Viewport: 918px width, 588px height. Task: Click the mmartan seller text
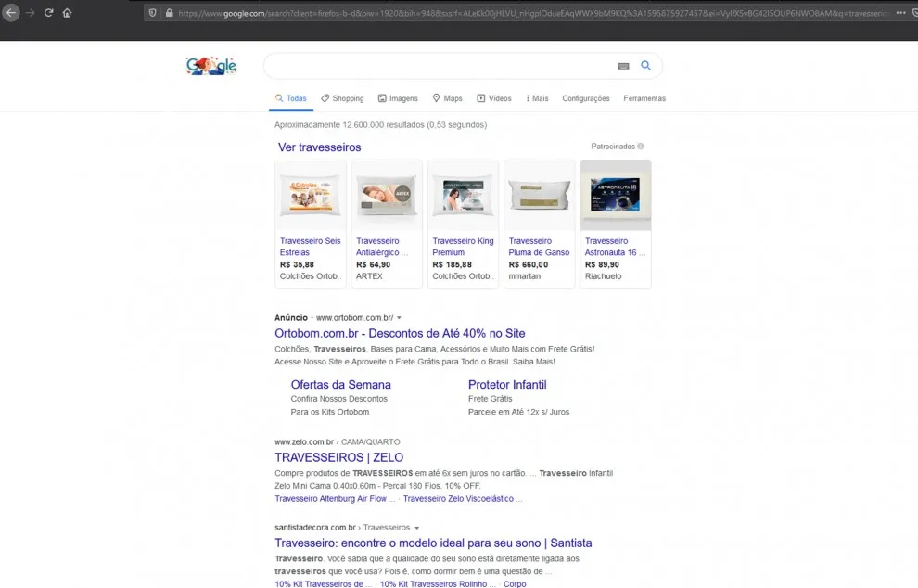[x=525, y=276]
